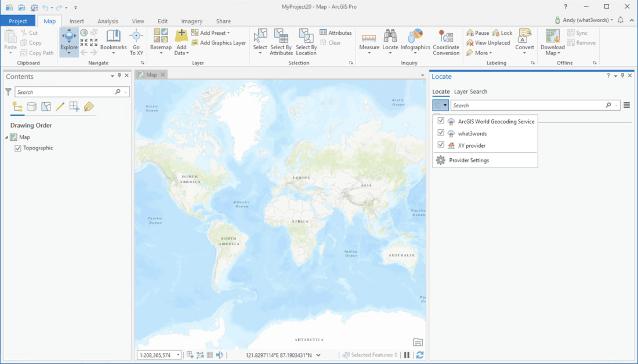This screenshot has height=364, width=638.
Task: Open Customize Quick Access Toolbar dropdown
Action: point(75,8)
